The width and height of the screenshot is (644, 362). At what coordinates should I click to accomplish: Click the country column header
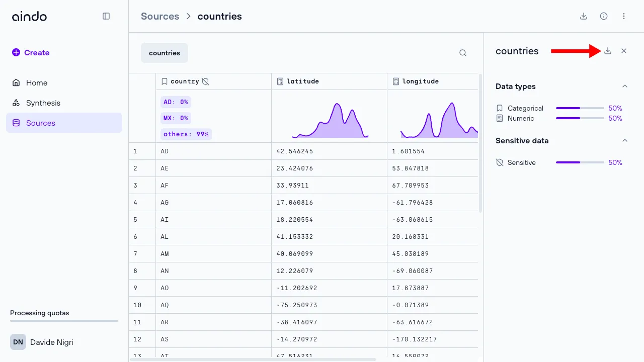pyautogui.click(x=213, y=81)
